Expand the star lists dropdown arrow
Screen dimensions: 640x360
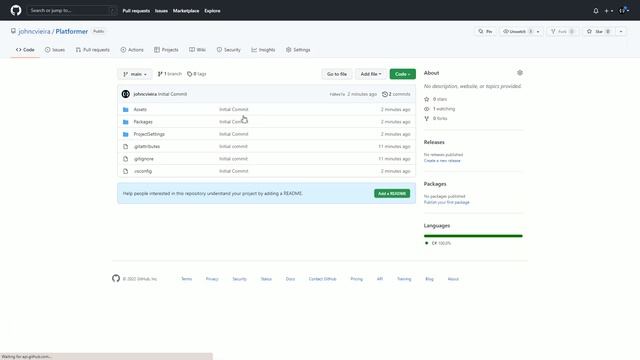point(620,31)
